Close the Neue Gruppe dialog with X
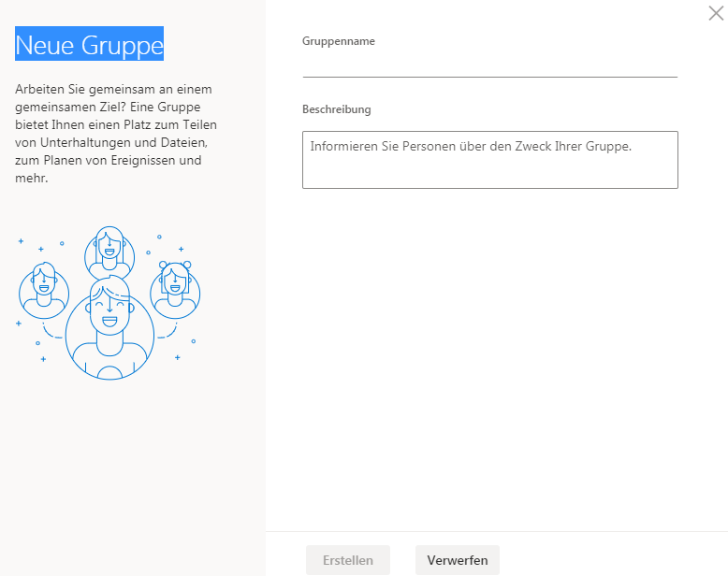This screenshot has height=576, width=728. [x=716, y=13]
